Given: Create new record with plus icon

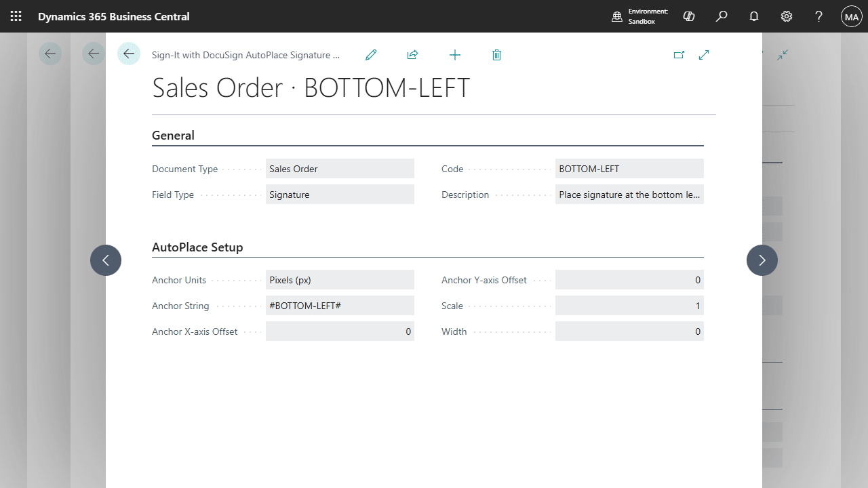Looking at the screenshot, I should (455, 55).
